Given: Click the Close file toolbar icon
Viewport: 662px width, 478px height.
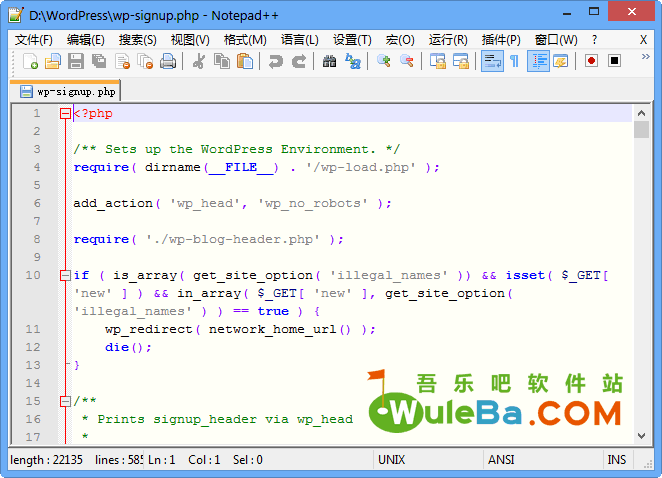Looking at the screenshot, I should pyautogui.click(x=122, y=61).
